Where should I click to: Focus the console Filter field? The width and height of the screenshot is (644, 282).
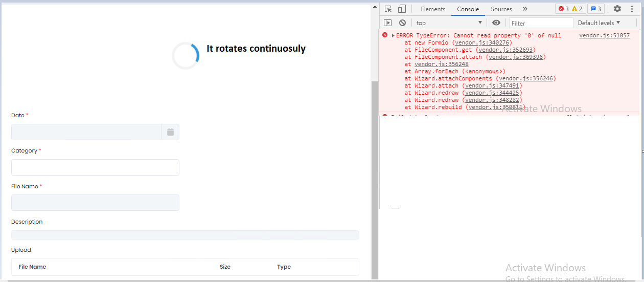(x=541, y=23)
